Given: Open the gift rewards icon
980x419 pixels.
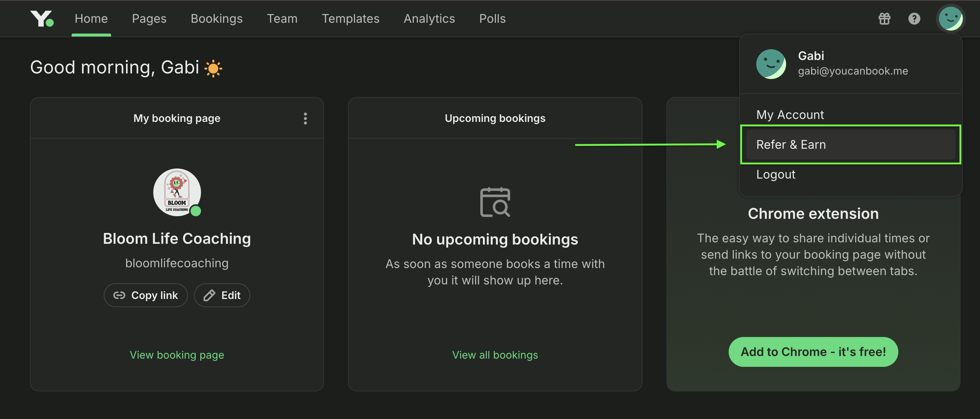Looking at the screenshot, I should tap(884, 18).
